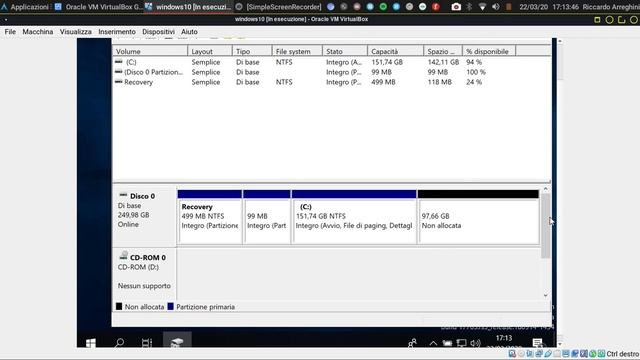Click the Bluetooth icon in host panel
This screenshot has height=360, width=640.
[x=469, y=7]
